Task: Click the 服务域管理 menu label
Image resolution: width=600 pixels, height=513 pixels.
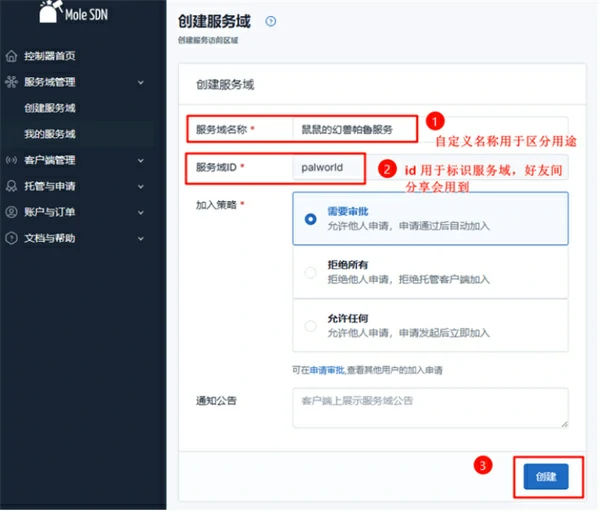Action: coord(50,82)
